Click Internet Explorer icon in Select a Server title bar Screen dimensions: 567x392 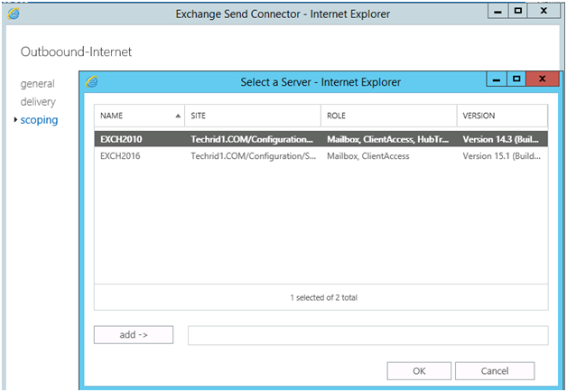(x=92, y=81)
